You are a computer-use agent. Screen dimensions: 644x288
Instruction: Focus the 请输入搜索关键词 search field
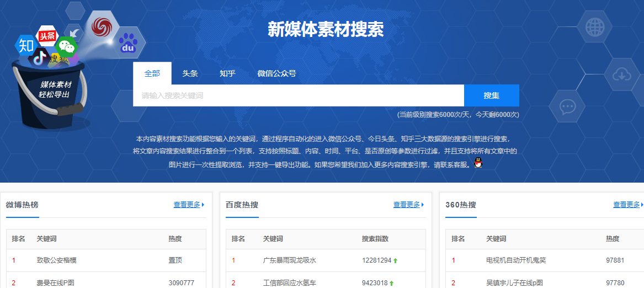299,96
